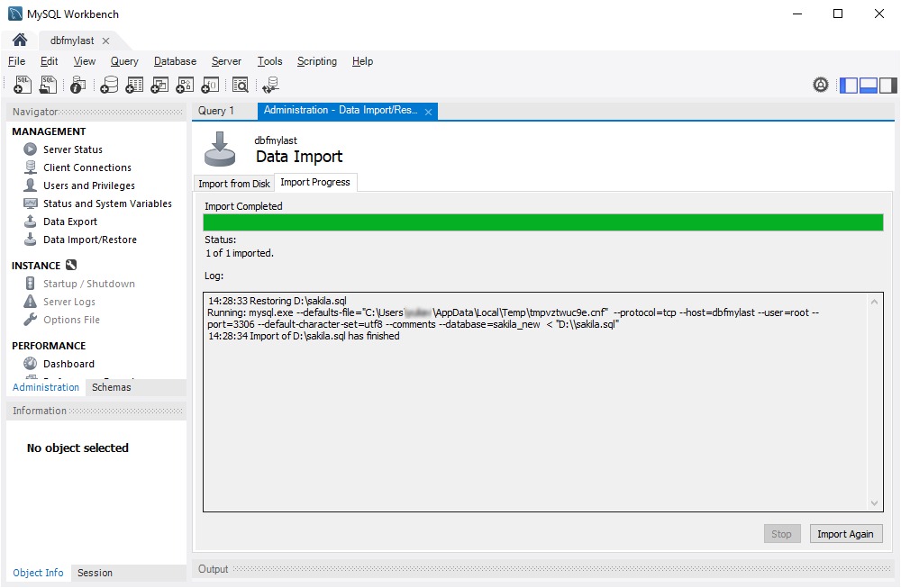Screen dimensions: 901x588
Task: Open the Scripting menu
Action: point(316,61)
